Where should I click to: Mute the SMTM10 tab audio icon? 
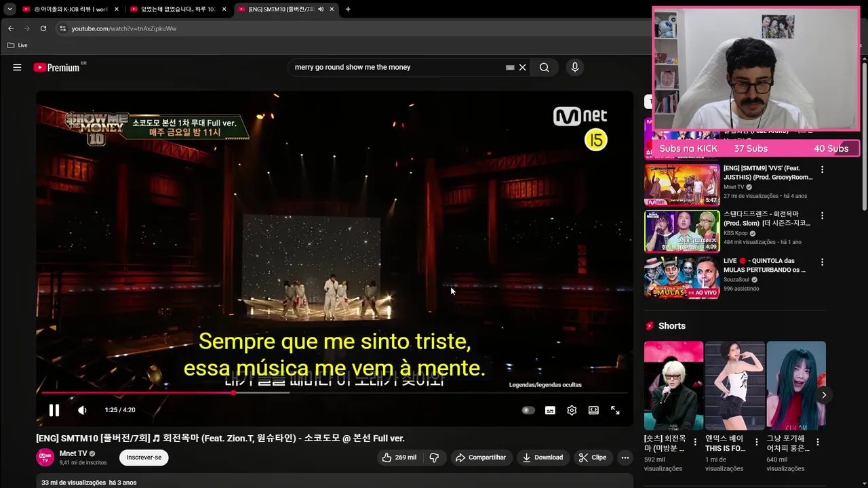point(320,9)
